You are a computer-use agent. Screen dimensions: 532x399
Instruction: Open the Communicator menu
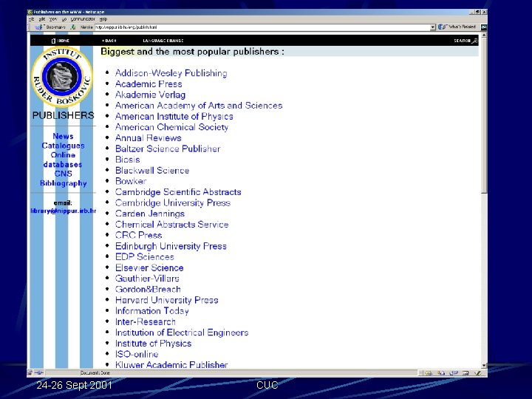(x=83, y=19)
